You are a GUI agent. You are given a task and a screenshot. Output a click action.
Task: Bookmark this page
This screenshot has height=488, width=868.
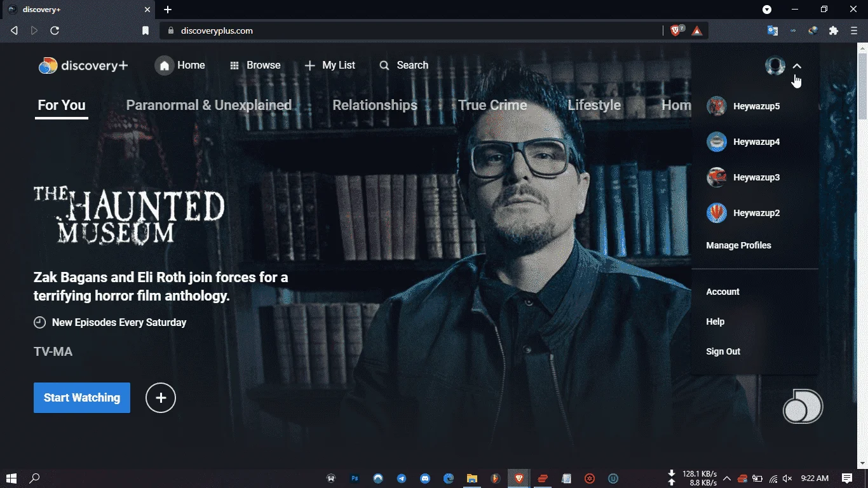(x=146, y=30)
